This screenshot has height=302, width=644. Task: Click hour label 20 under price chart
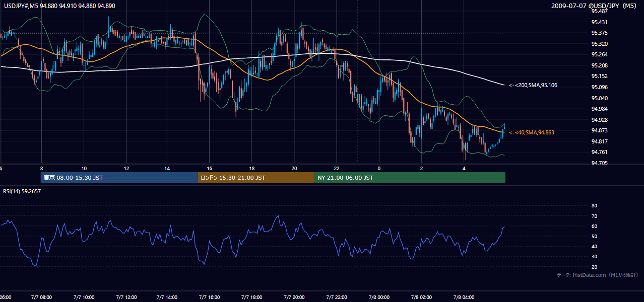point(294,168)
